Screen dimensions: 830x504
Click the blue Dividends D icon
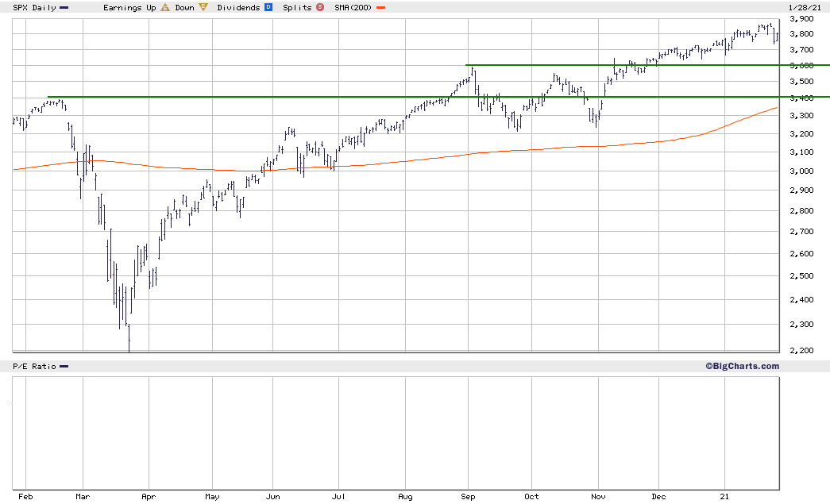click(268, 7)
